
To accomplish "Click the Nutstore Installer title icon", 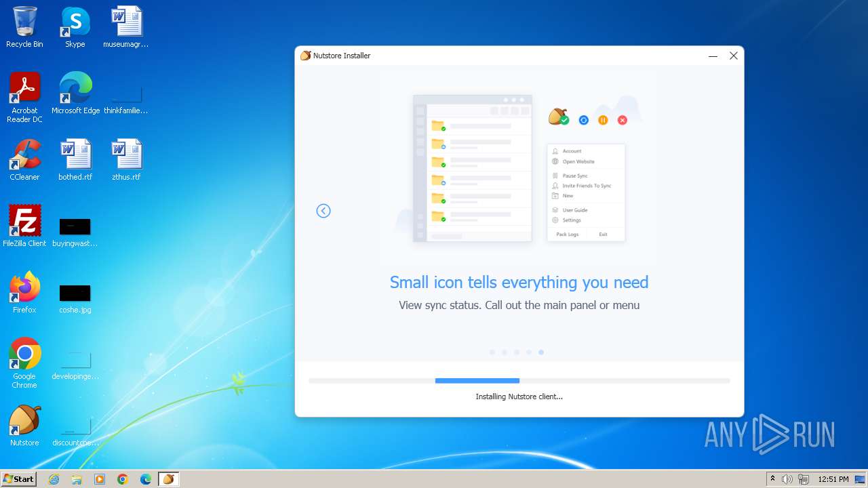I will [x=306, y=56].
